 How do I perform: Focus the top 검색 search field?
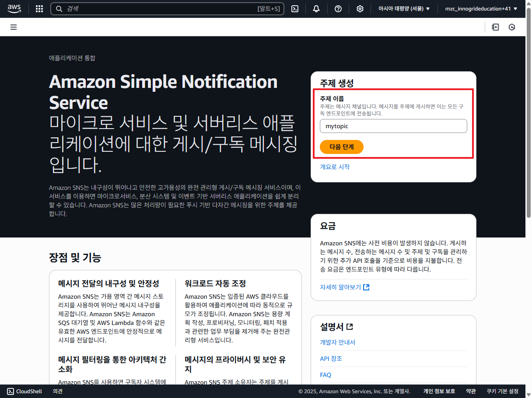(168, 9)
